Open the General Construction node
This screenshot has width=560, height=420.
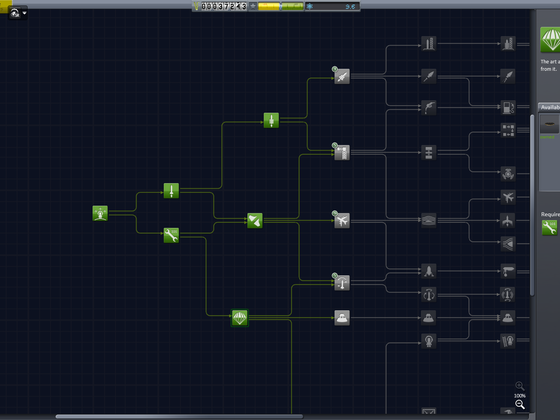click(342, 152)
